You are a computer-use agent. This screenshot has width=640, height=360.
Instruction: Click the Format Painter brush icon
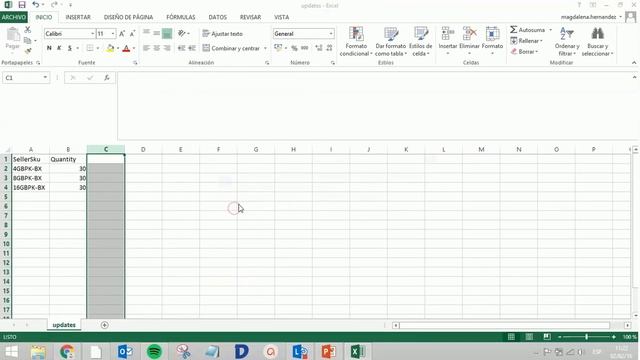tap(27, 51)
